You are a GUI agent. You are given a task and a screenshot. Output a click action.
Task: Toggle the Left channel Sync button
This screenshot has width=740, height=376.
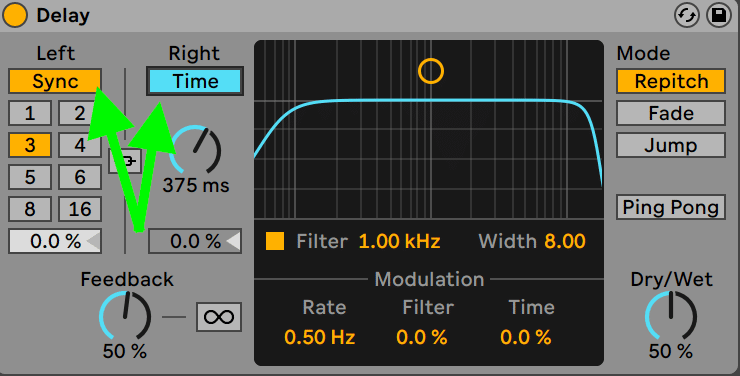[x=55, y=82]
